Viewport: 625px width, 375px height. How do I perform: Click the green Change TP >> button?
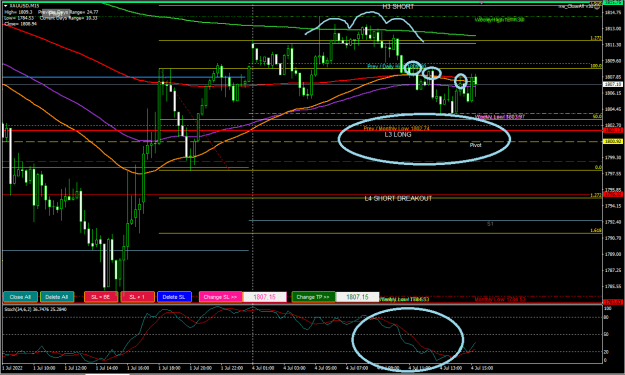tap(313, 297)
